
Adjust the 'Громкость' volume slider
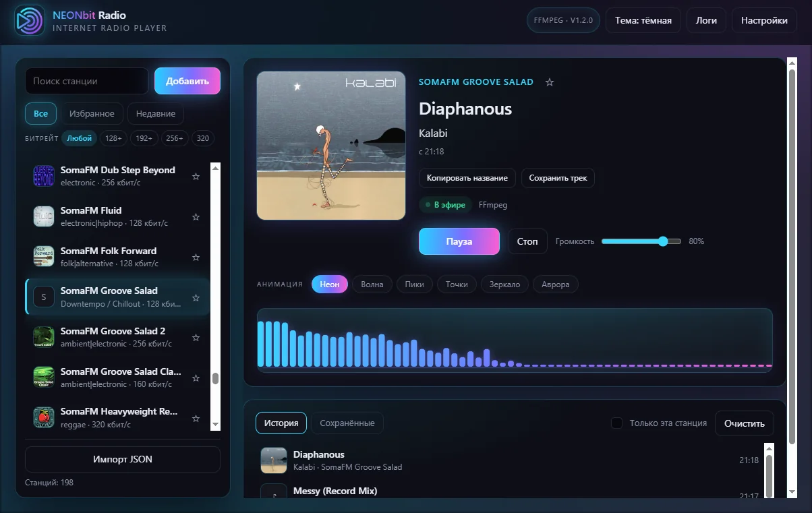[641, 241]
